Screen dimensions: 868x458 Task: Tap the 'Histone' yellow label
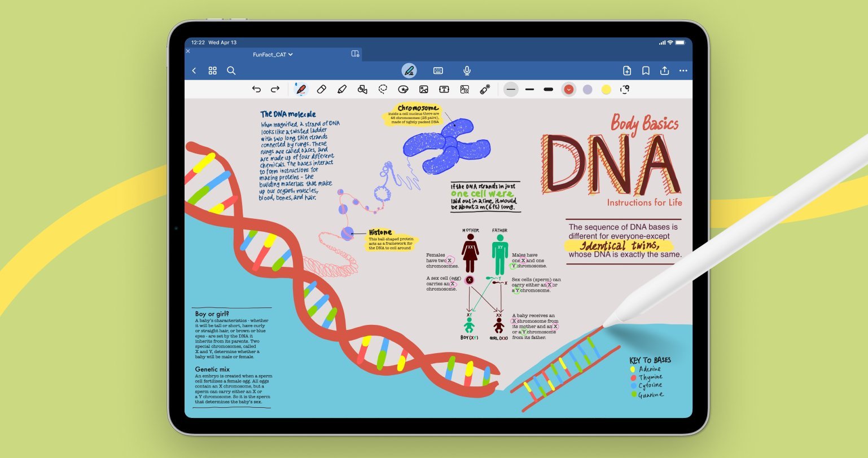coord(380,232)
